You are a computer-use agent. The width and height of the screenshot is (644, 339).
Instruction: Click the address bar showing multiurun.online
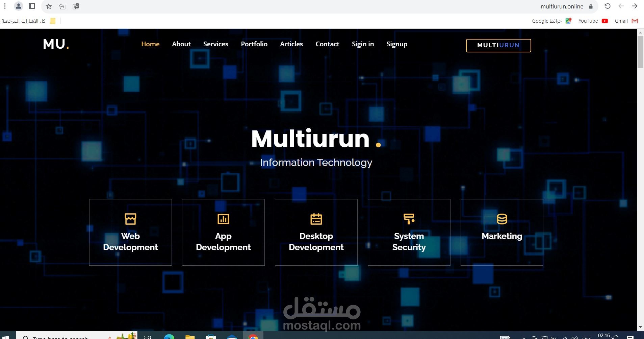coord(562,6)
